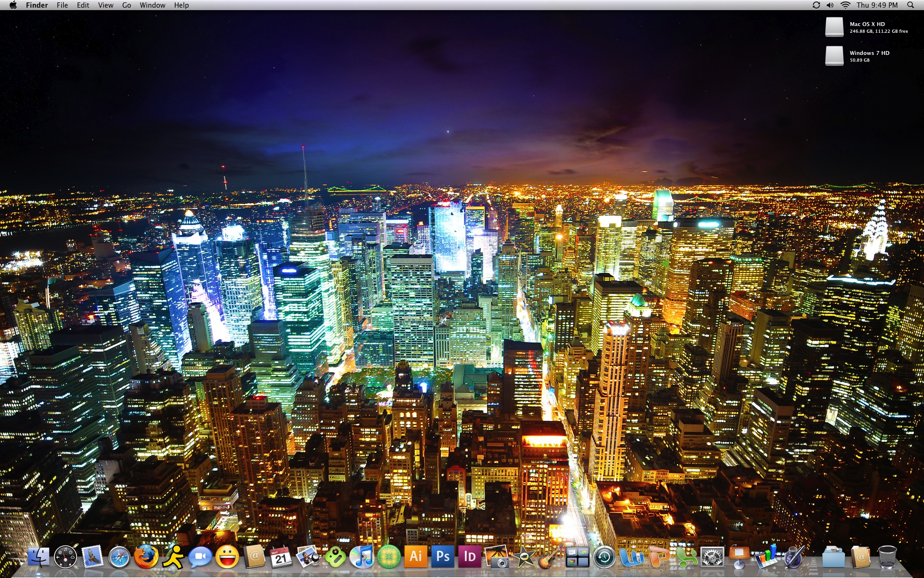
Task: Launch Adobe InDesign from the Dock
Action: 469,557
